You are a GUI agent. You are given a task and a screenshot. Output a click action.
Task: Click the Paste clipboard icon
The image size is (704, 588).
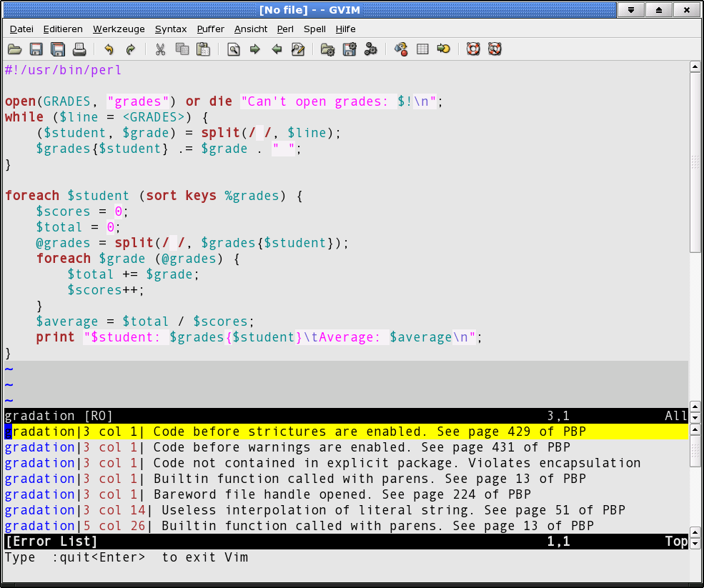tap(204, 49)
